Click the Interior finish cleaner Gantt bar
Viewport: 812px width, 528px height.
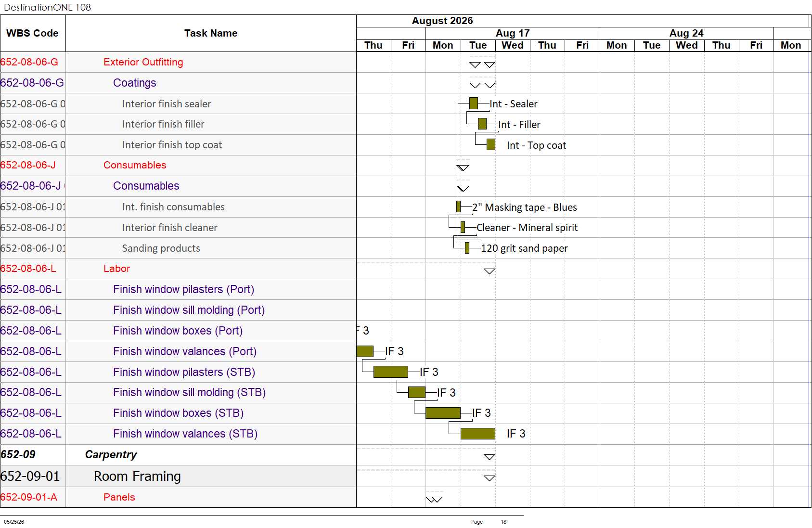tap(463, 227)
